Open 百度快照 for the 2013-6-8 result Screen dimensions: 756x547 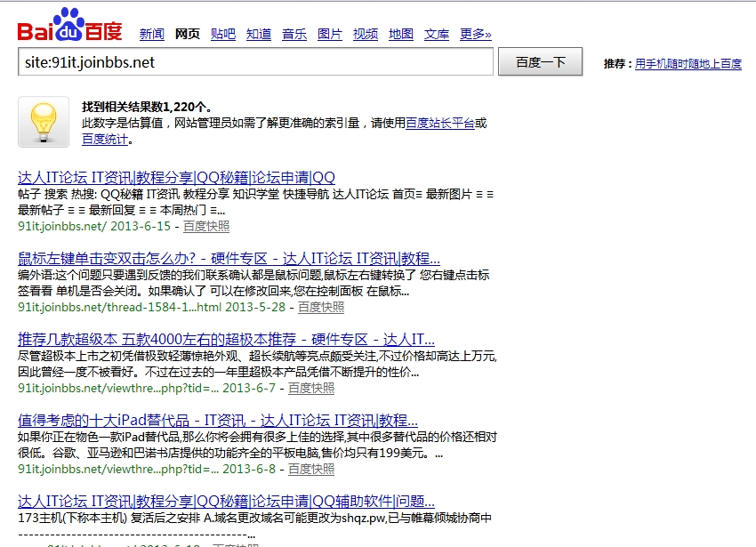[311, 470]
